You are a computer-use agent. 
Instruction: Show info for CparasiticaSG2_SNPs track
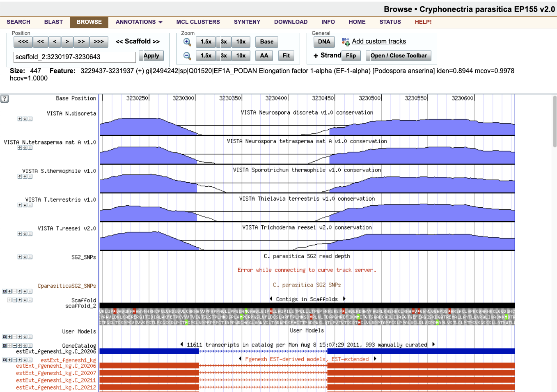(x=30, y=291)
